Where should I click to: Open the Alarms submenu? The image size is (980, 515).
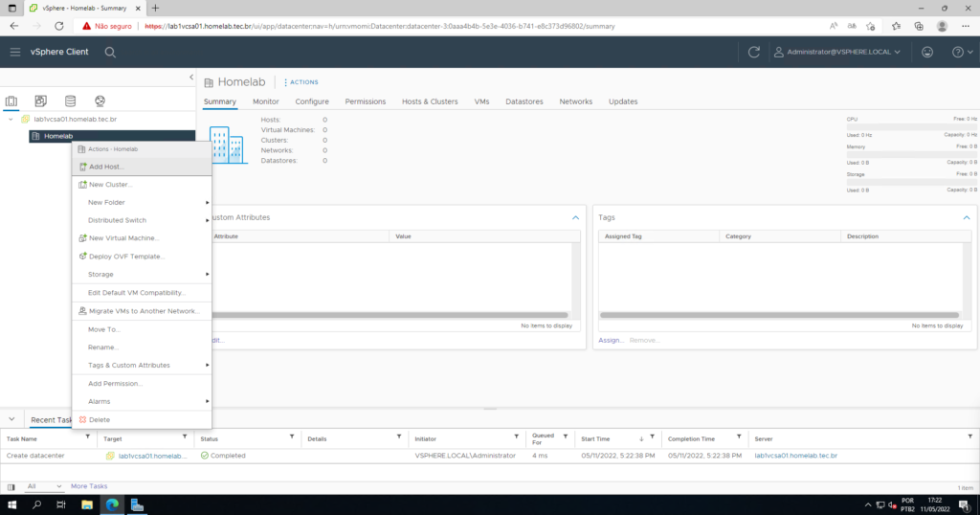142,401
